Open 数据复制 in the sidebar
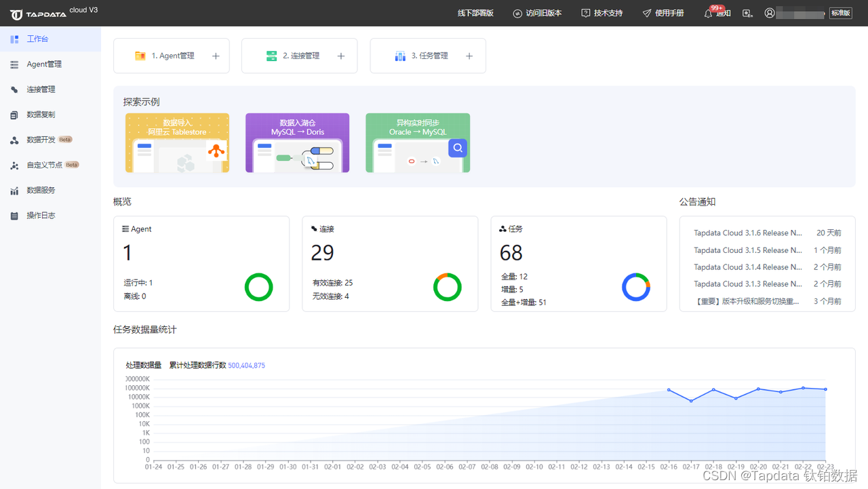868x489 pixels. tap(50, 115)
